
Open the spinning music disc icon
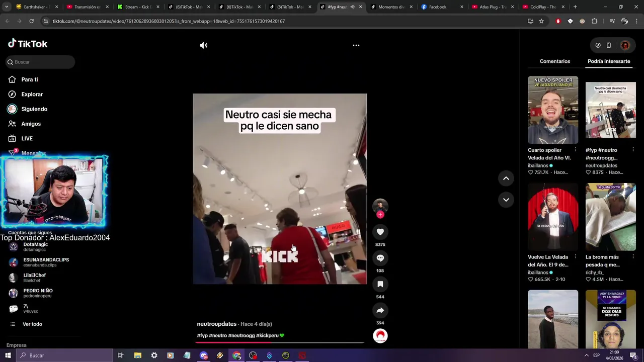pos(380,336)
